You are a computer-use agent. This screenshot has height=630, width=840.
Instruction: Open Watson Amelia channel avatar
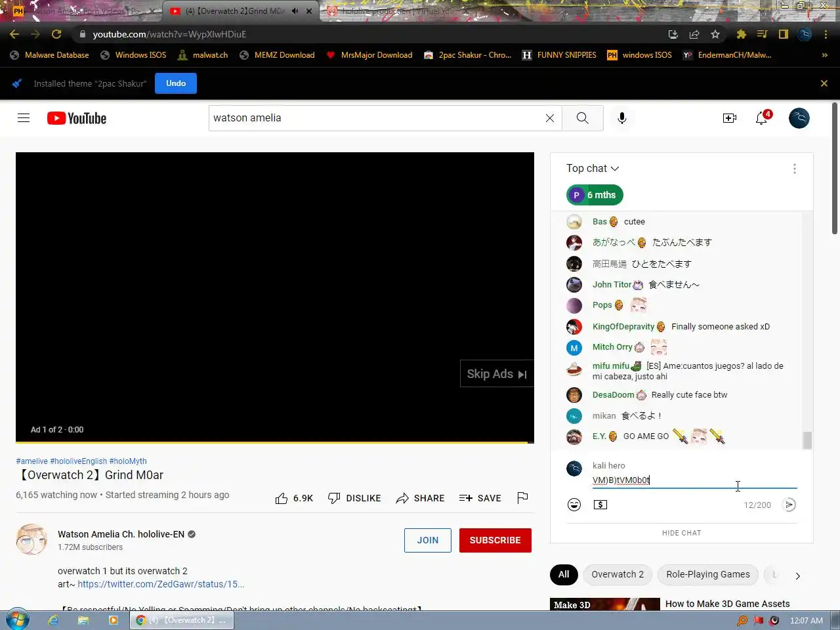(x=31, y=539)
